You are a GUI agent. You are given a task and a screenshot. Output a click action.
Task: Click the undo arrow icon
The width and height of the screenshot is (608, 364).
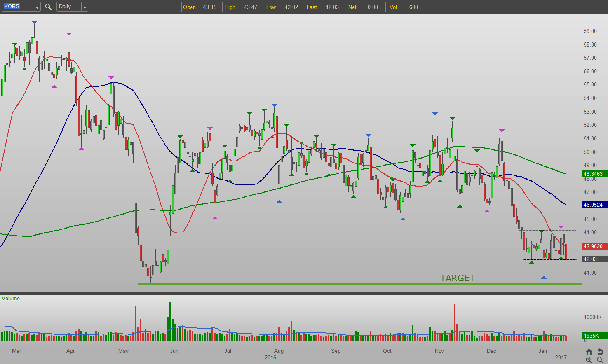coord(600,352)
